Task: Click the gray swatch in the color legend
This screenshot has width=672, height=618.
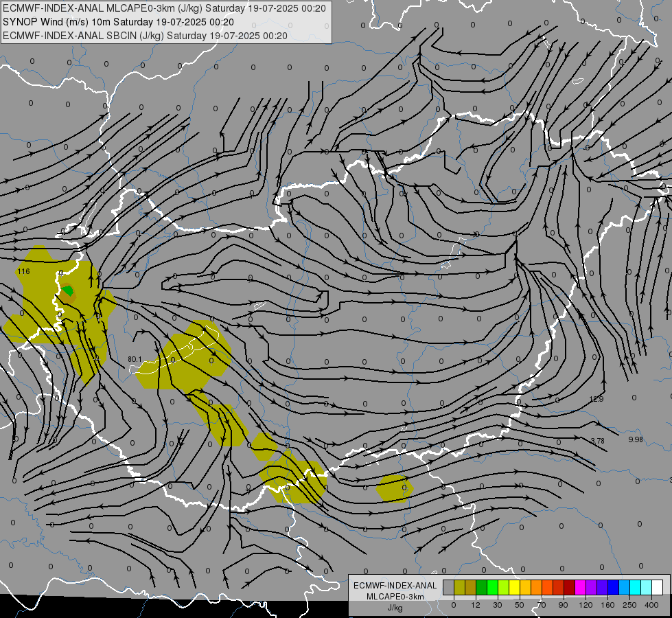Action: point(449,587)
